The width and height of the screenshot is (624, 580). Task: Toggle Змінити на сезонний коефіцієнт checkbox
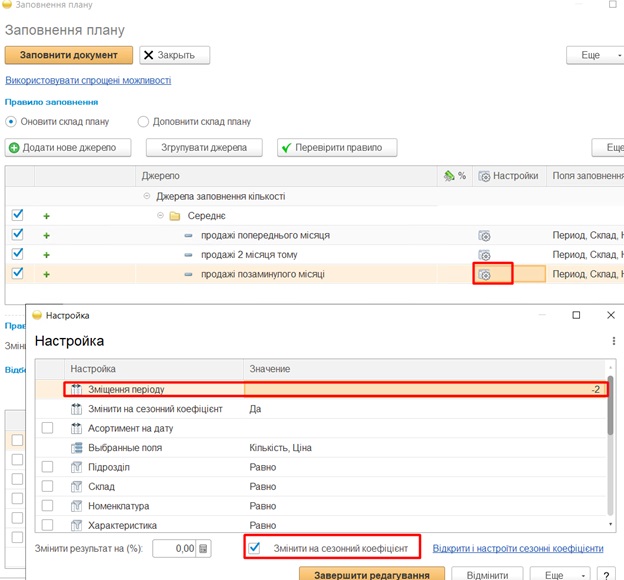[x=254, y=548]
